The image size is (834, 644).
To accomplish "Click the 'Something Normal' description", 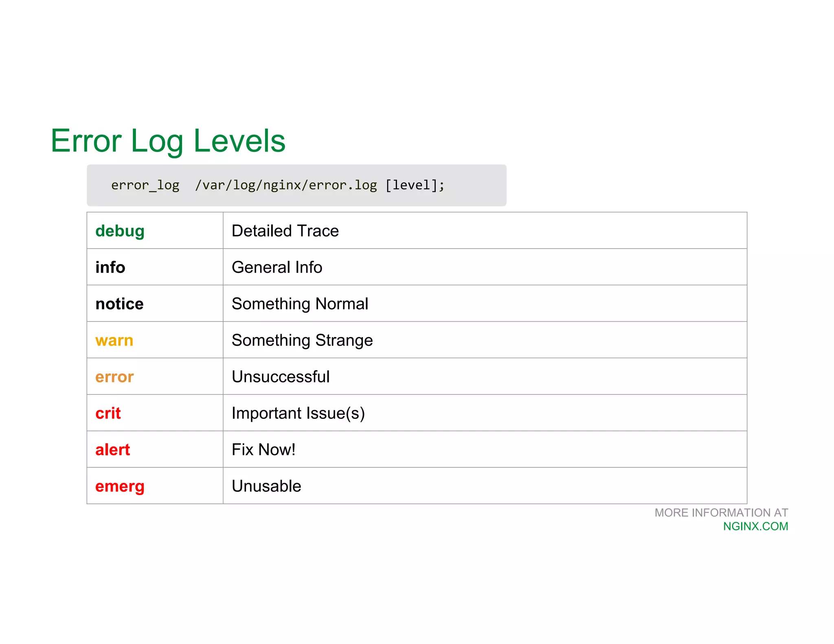I will 300,304.
